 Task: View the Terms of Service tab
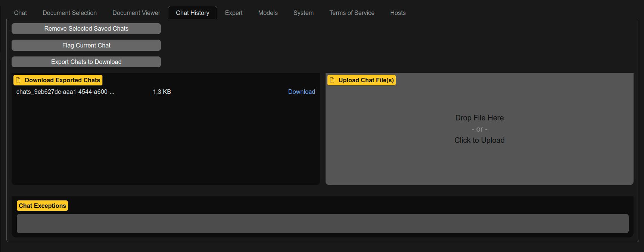point(352,13)
